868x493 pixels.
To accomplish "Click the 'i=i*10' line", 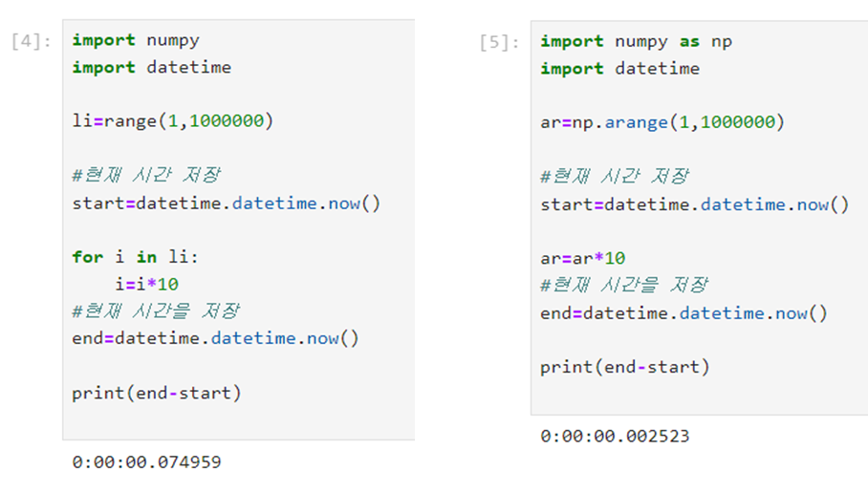I will pyautogui.click(x=146, y=285).
